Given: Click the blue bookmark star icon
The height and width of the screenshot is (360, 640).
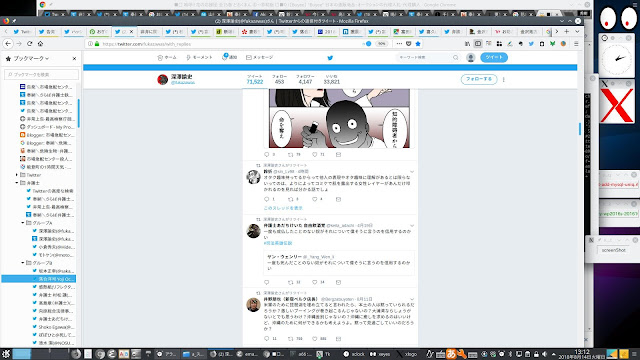Looking at the screenshot, I should [418, 44].
